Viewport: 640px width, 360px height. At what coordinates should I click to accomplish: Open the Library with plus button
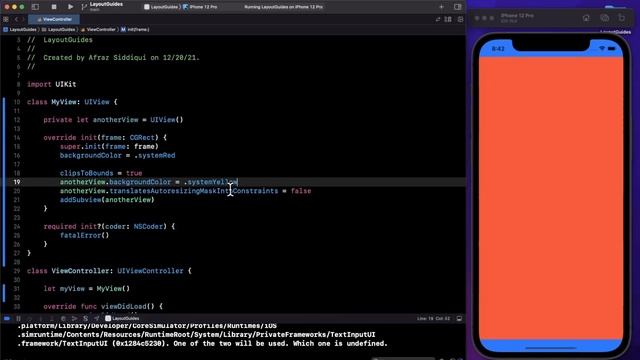tap(441, 7)
